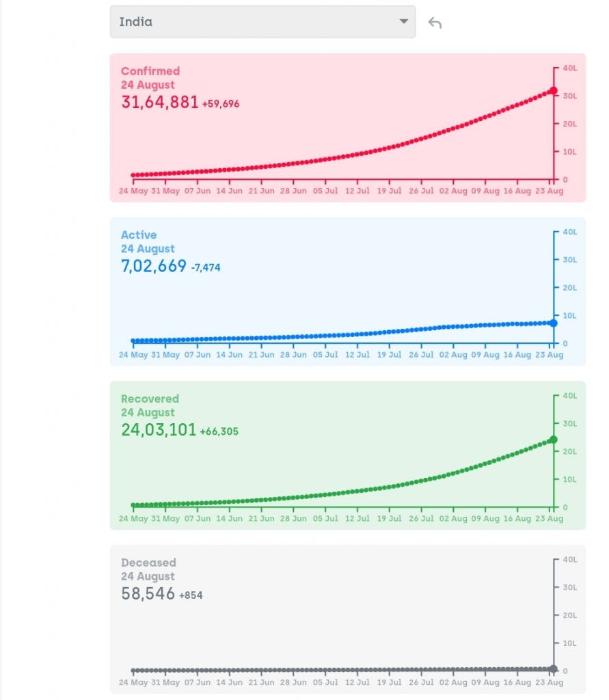Click the Active chart title
Image resolution: width=609 pixels, height=700 pixels.
[x=139, y=235]
